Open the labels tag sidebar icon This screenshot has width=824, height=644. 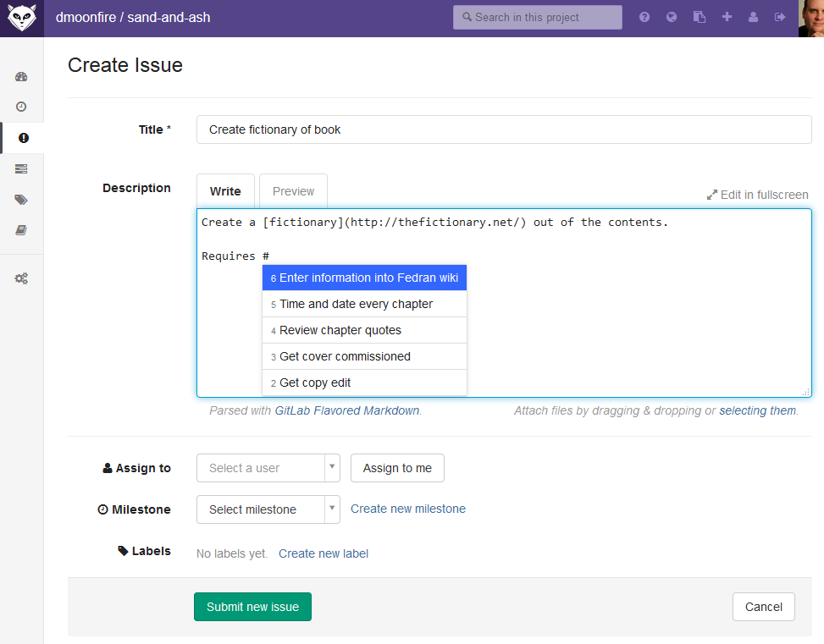click(x=21, y=200)
